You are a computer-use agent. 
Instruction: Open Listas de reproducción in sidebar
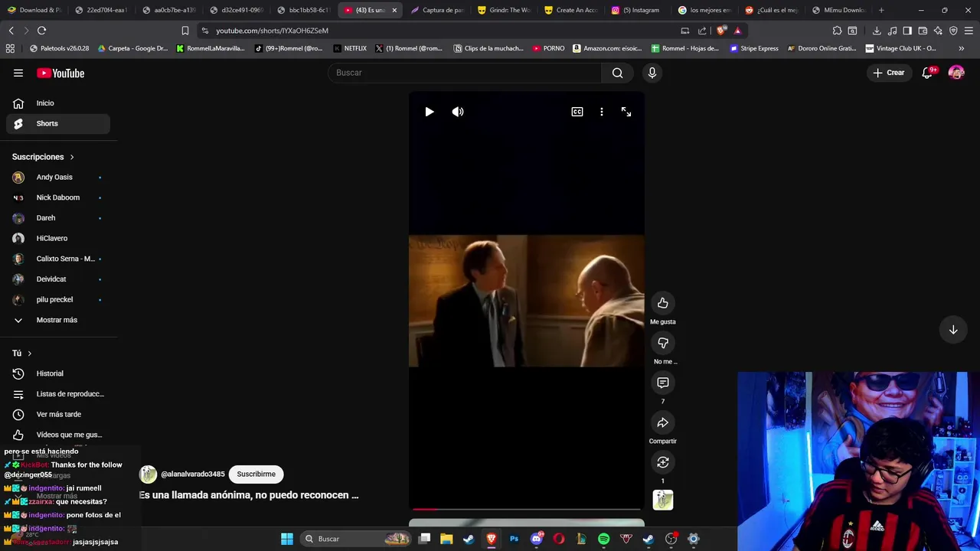57,394
